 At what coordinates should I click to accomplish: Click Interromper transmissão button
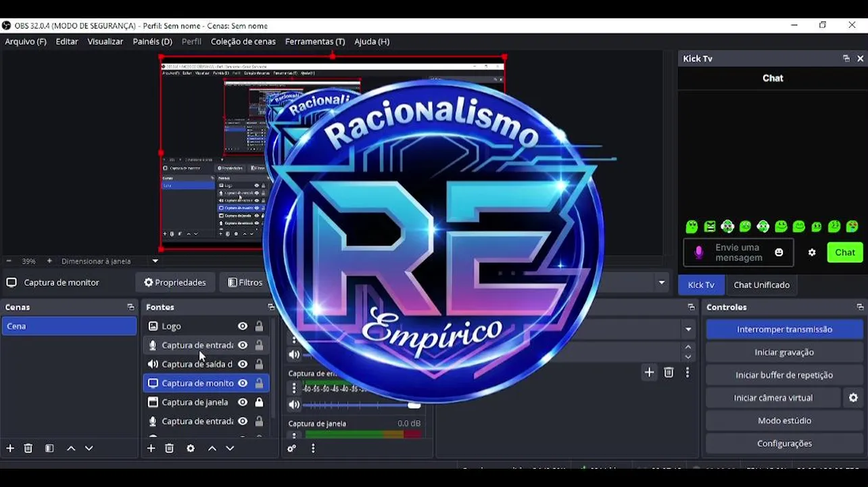tap(784, 329)
